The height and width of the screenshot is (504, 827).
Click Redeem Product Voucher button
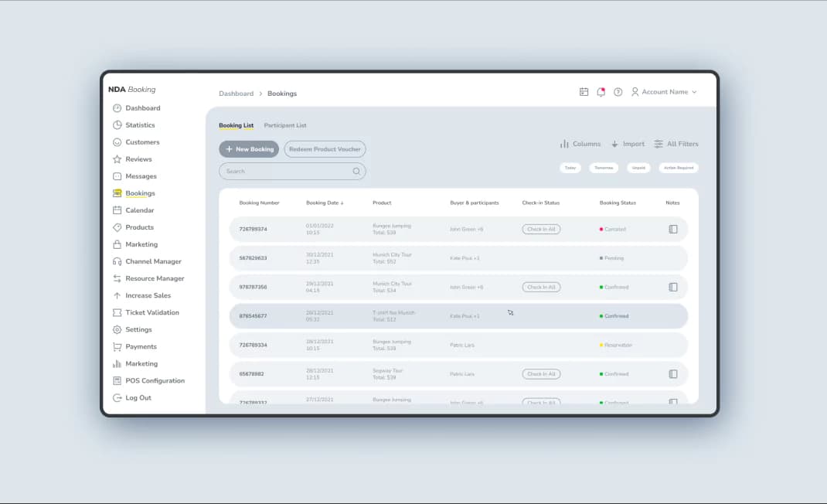(x=325, y=149)
